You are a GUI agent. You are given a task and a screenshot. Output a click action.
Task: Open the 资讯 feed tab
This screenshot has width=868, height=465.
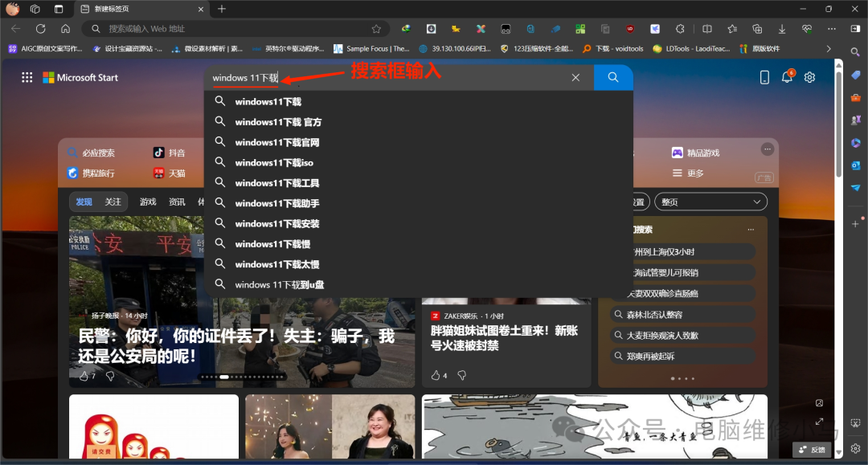[177, 202]
